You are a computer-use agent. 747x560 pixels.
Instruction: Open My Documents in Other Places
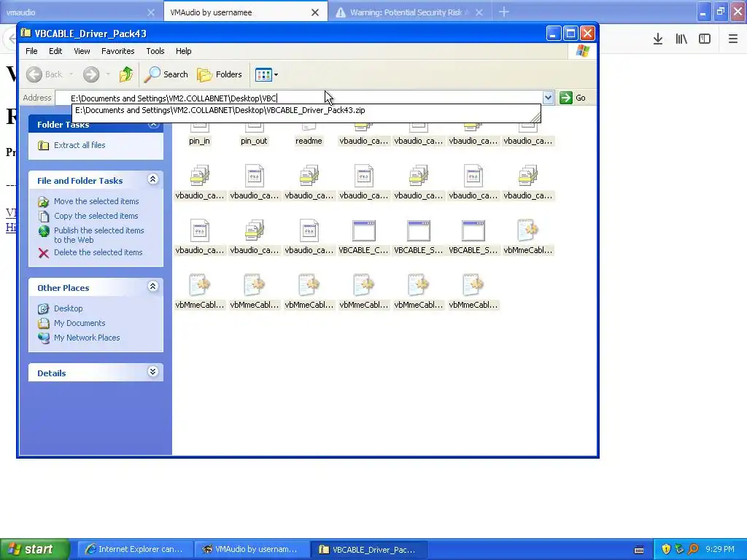pos(80,323)
